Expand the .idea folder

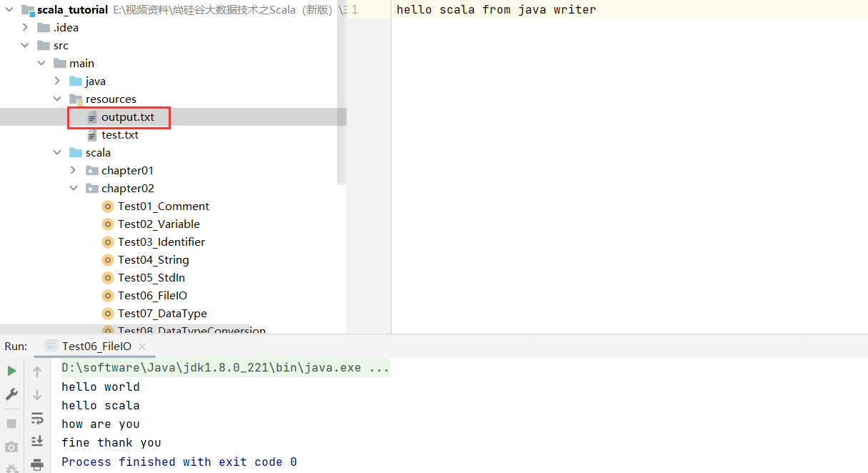point(26,28)
